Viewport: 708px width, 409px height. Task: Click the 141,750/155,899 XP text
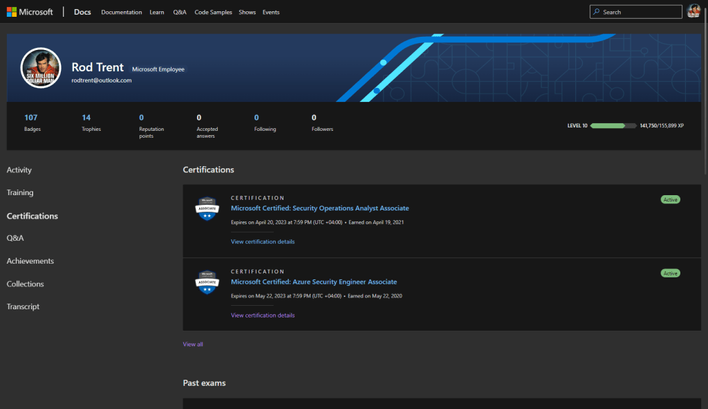pos(661,125)
